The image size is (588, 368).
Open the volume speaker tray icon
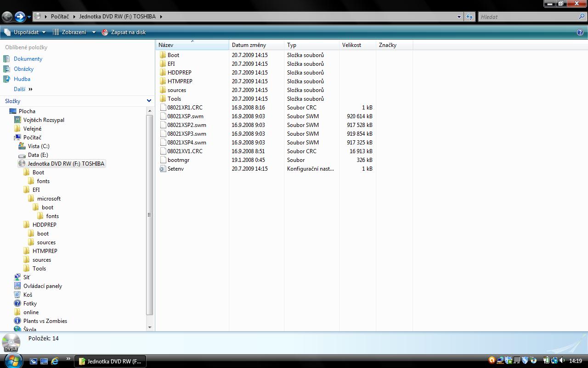click(x=562, y=361)
